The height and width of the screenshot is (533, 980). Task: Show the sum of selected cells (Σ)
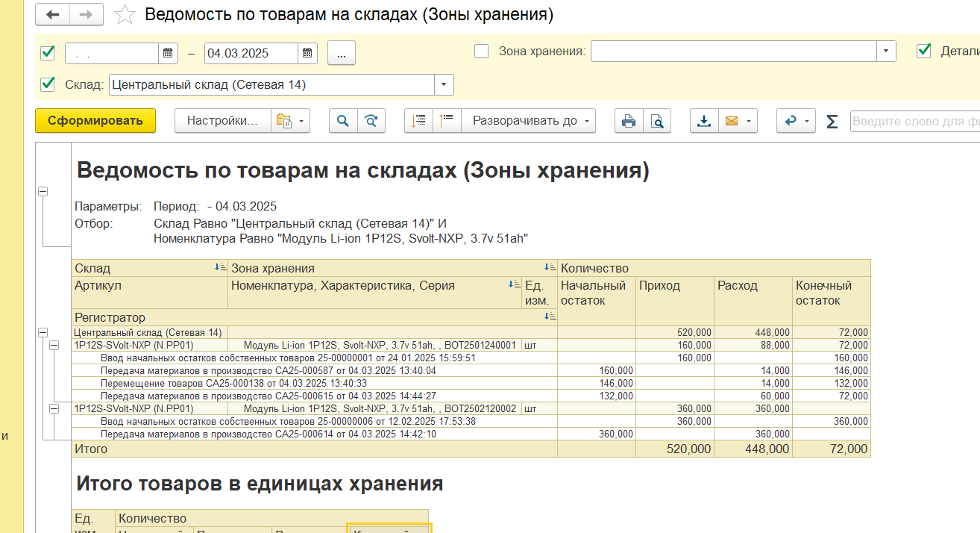point(832,121)
